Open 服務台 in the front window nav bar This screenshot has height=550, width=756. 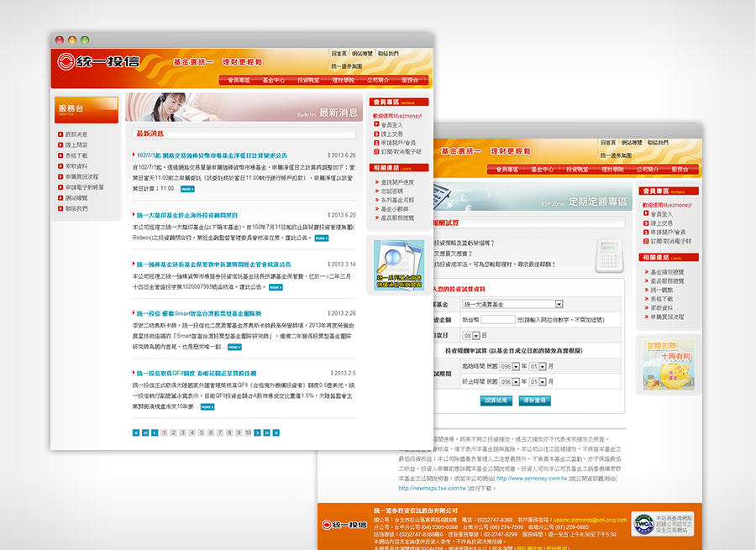410,81
